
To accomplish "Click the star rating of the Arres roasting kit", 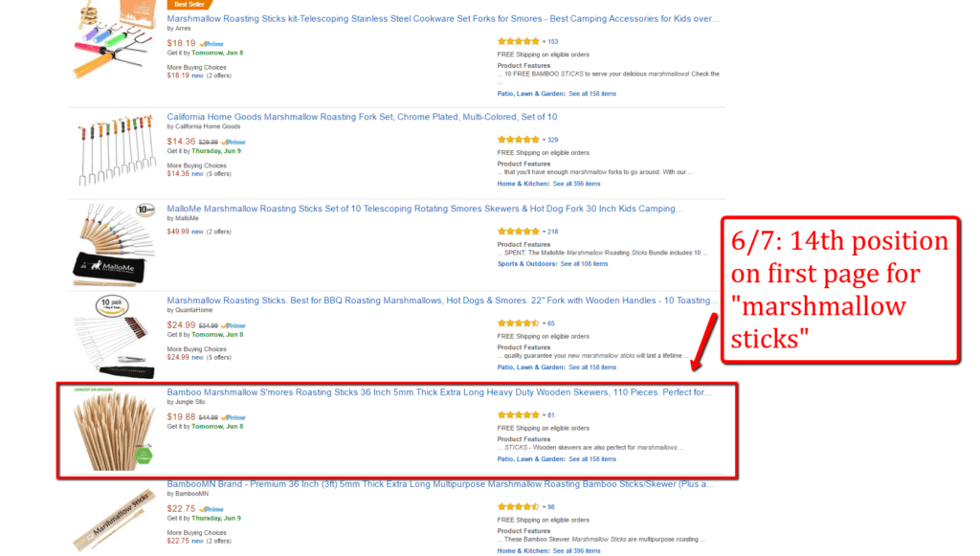I will click(x=518, y=42).
